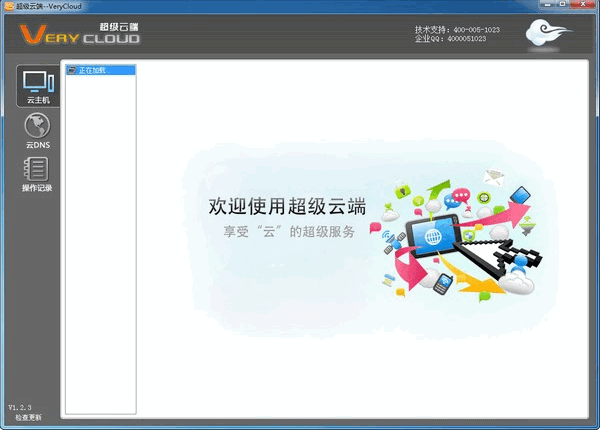Image resolution: width=600 pixels, height=431 pixels.
Task: Click the white cloud emblem in header
Action: (547, 33)
